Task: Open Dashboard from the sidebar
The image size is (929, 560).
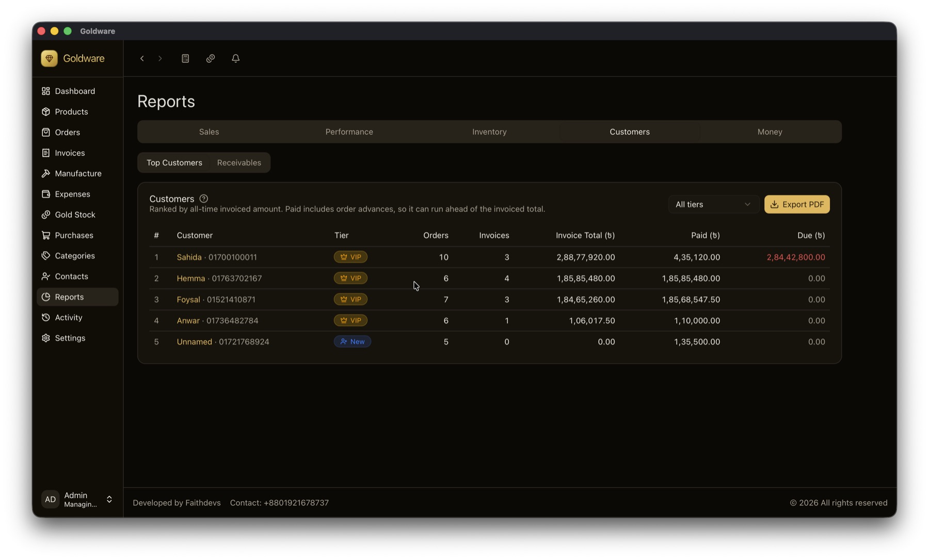Action: (x=77, y=91)
